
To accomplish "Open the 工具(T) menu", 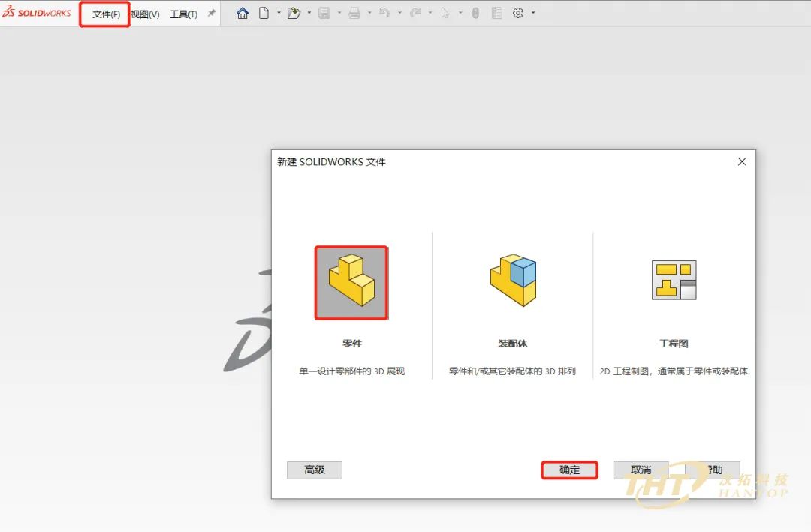I will (184, 14).
